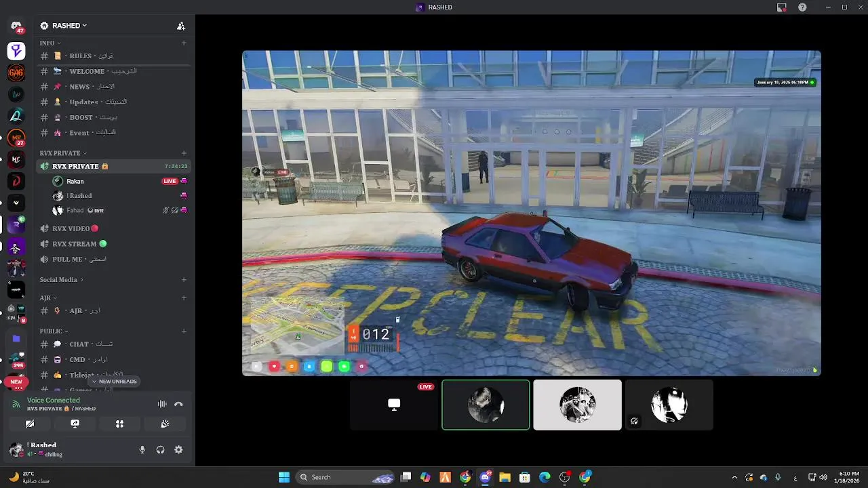Open the CHAT text channel
This screenshot has height=488, width=868.
[114, 344]
